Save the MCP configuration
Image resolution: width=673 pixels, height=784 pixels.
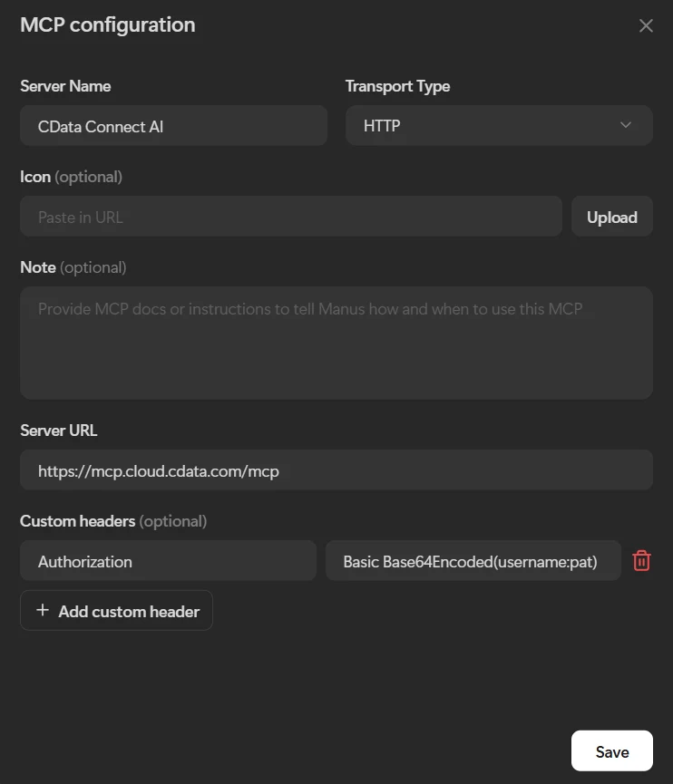(611, 751)
